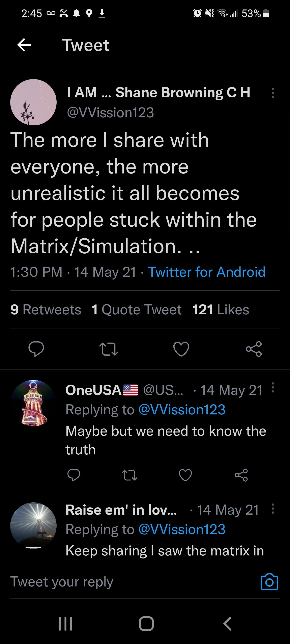
Task: Reply to OneUSA's comment
Action: [74, 475]
